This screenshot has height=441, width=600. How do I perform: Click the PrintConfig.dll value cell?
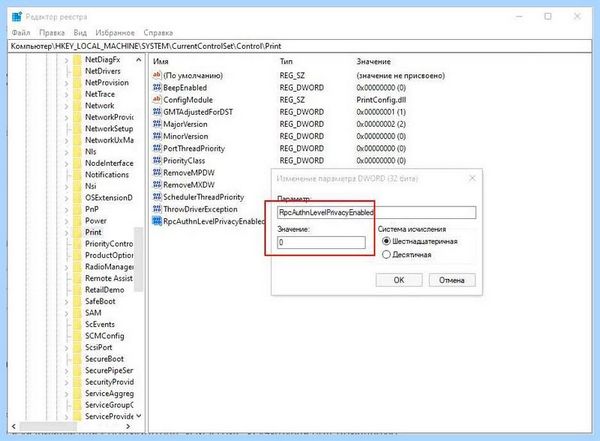381,100
